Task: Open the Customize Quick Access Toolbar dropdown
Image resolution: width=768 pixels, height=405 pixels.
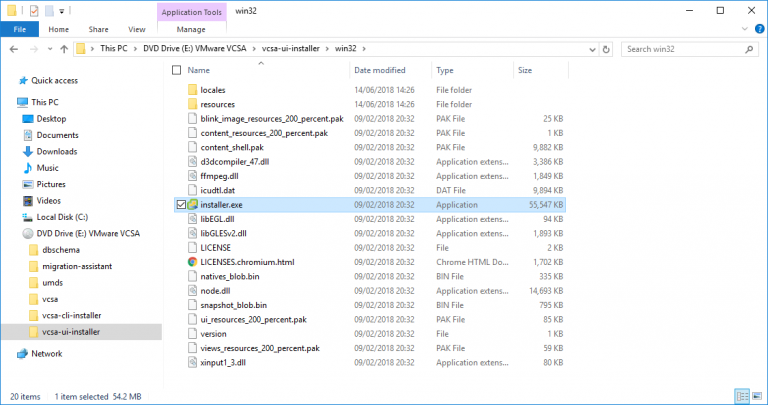Action: 62,11
